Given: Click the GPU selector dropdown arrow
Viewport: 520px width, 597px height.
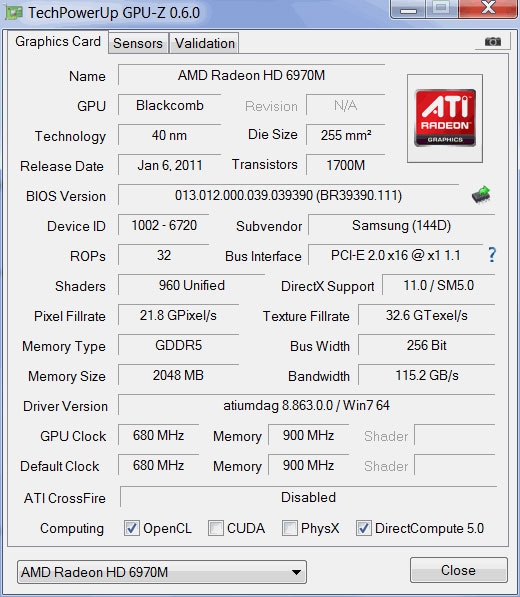Looking at the screenshot, I should pos(296,572).
